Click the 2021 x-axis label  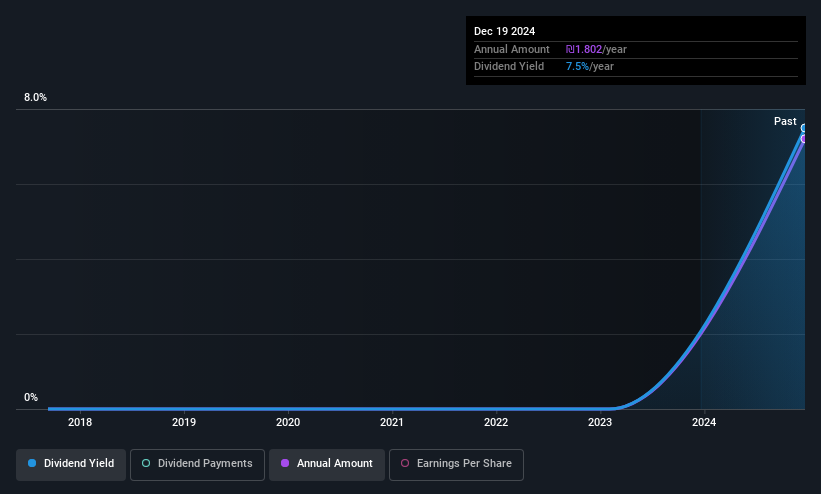pyautogui.click(x=392, y=422)
